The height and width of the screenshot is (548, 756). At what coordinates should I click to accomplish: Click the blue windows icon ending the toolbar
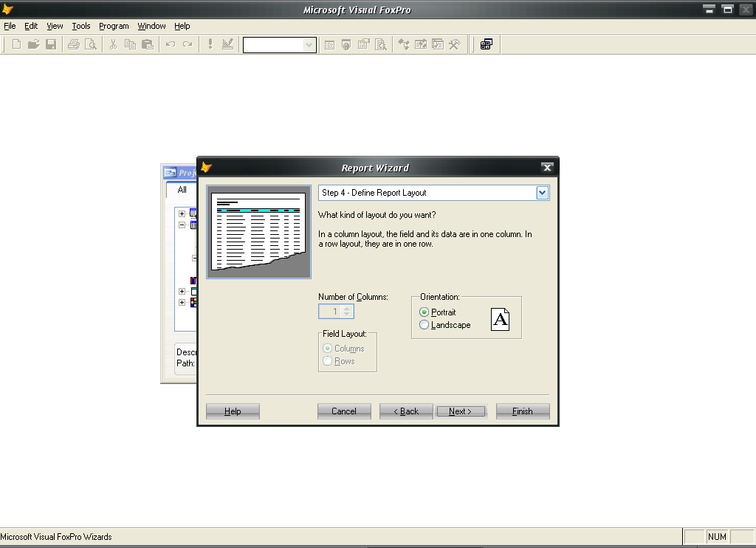click(x=486, y=45)
